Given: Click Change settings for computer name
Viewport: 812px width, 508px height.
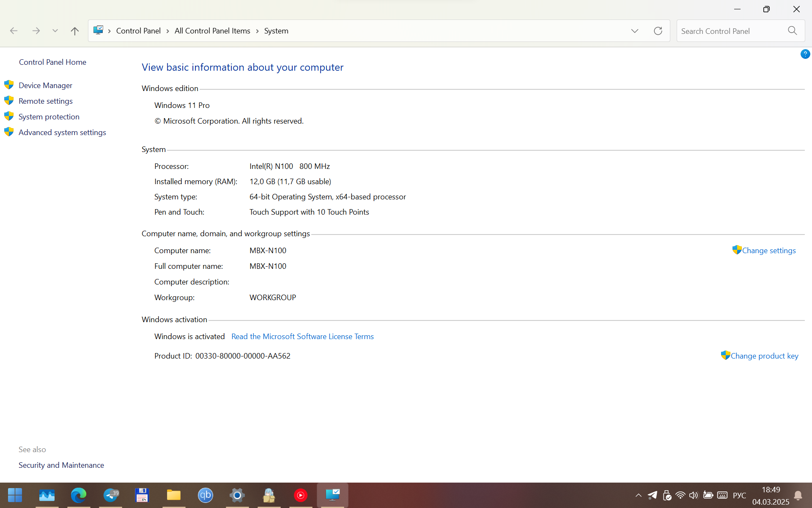Looking at the screenshot, I should click(769, 251).
